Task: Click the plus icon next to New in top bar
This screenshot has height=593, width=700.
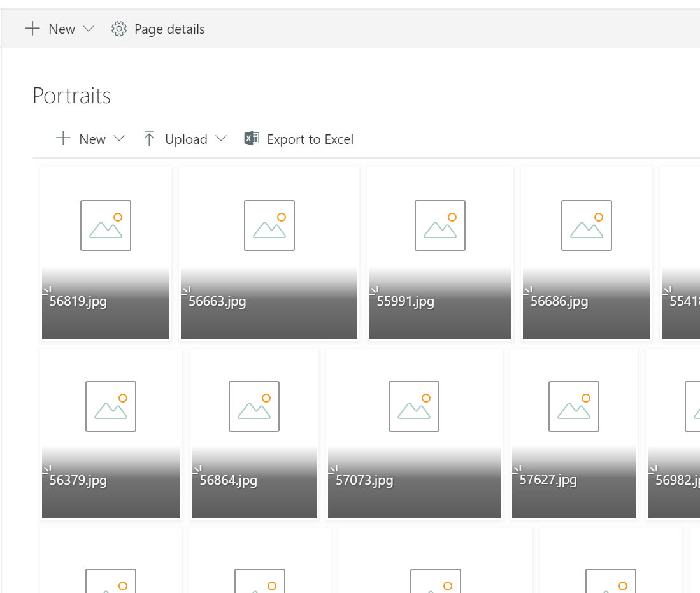Action: point(32,29)
